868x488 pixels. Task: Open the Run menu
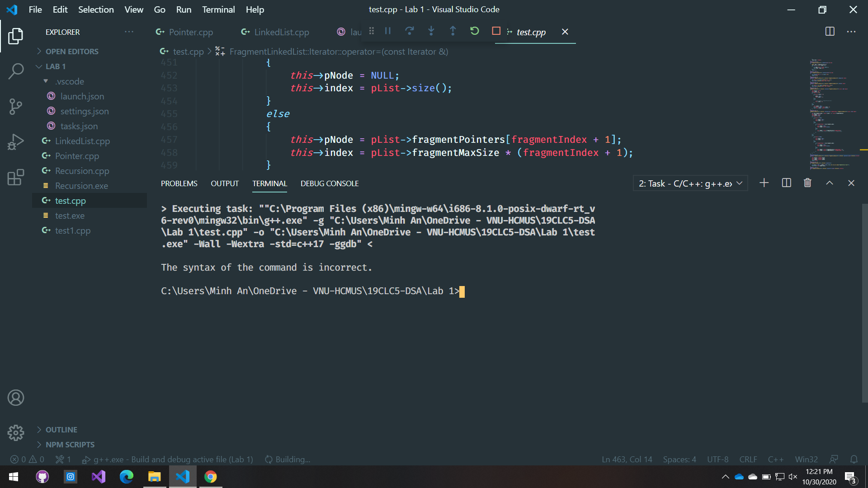[183, 9]
